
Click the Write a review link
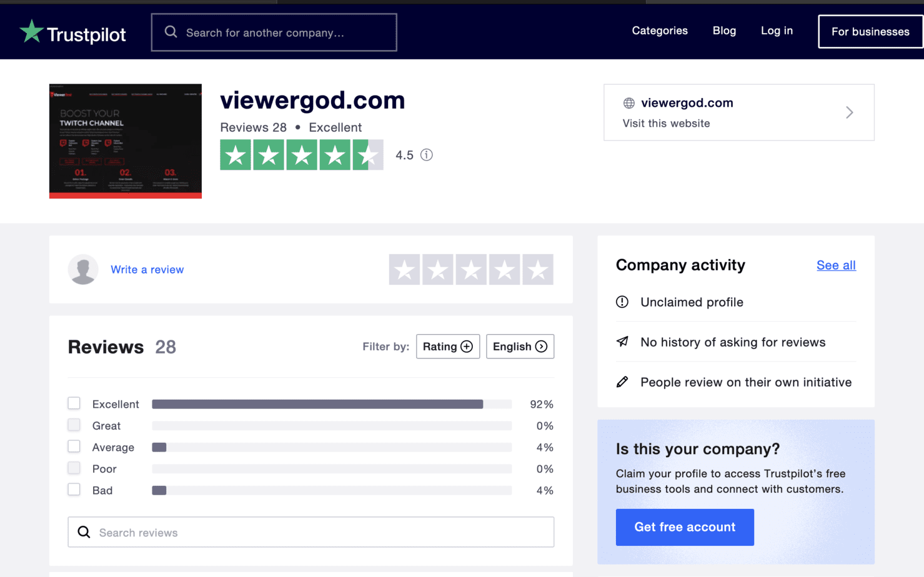(x=147, y=270)
